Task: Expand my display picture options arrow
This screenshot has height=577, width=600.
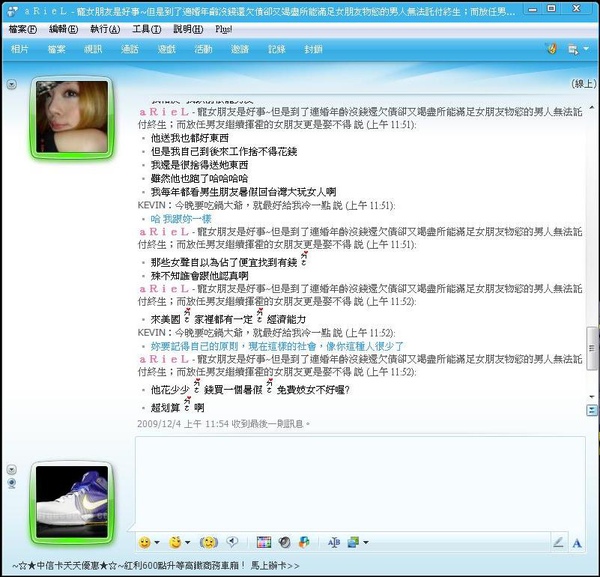Action: tap(12, 469)
